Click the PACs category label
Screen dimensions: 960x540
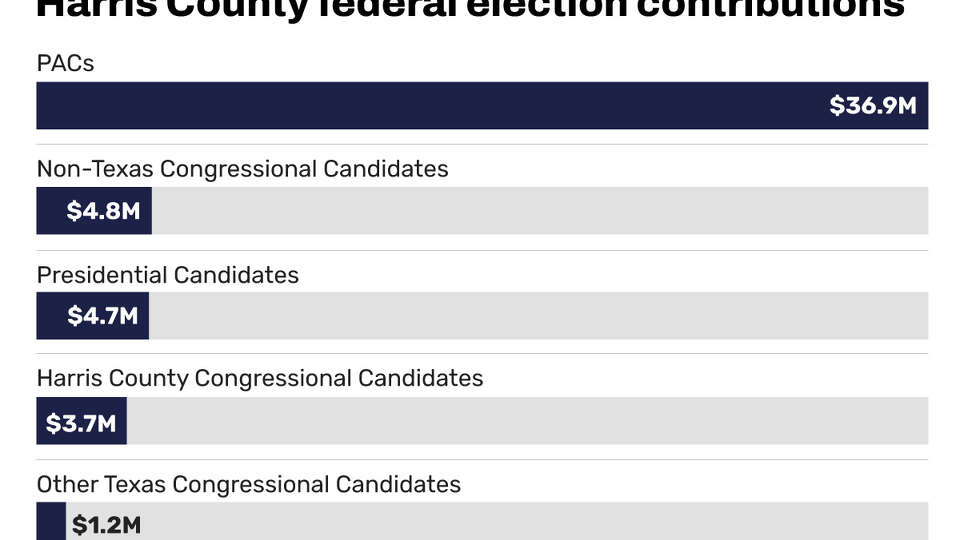point(65,62)
